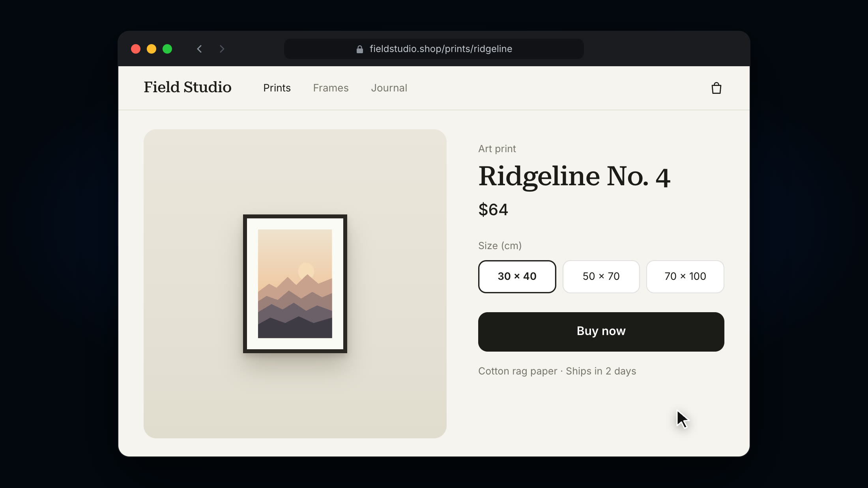Click 'Cotton rag paper · Ships in 2 days' text
Image resolution: width=868 pixels, height=488 pixels.
(557, 371)
